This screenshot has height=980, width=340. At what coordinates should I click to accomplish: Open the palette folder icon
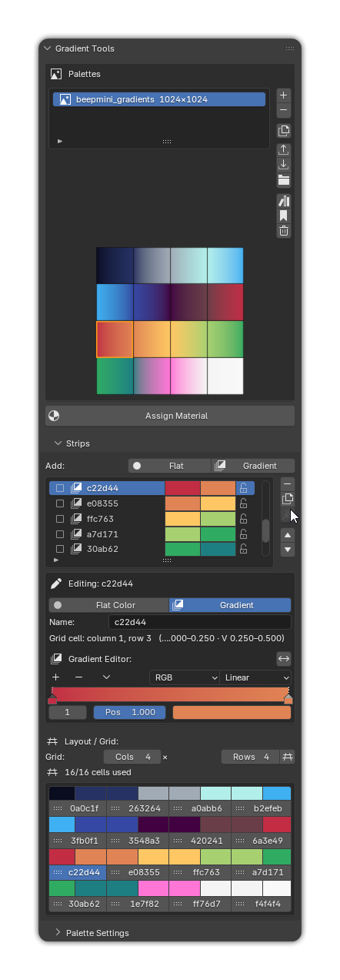(284, 180)
